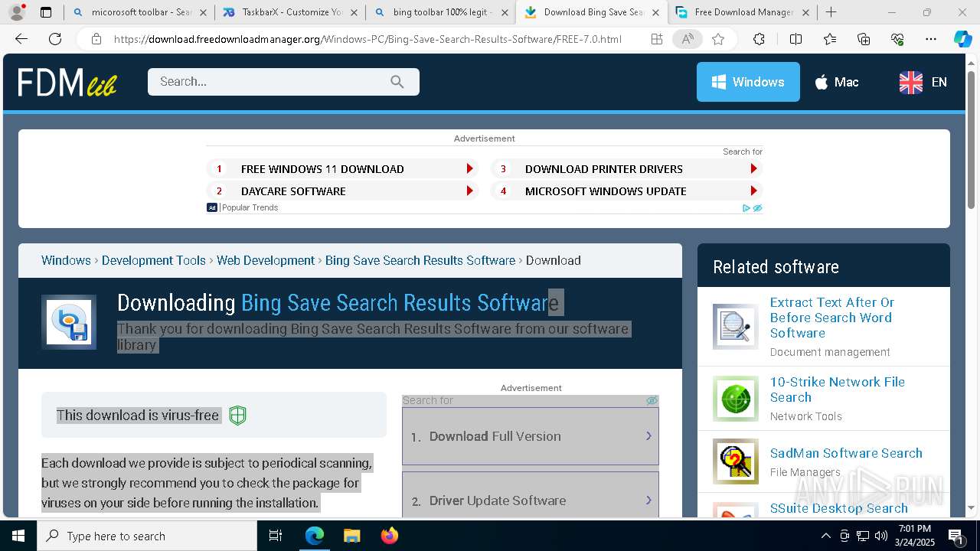Open Extract Text After Or Before link
Image resolution: width=980 pixels, height=551 pixels.
pos(832,318)
